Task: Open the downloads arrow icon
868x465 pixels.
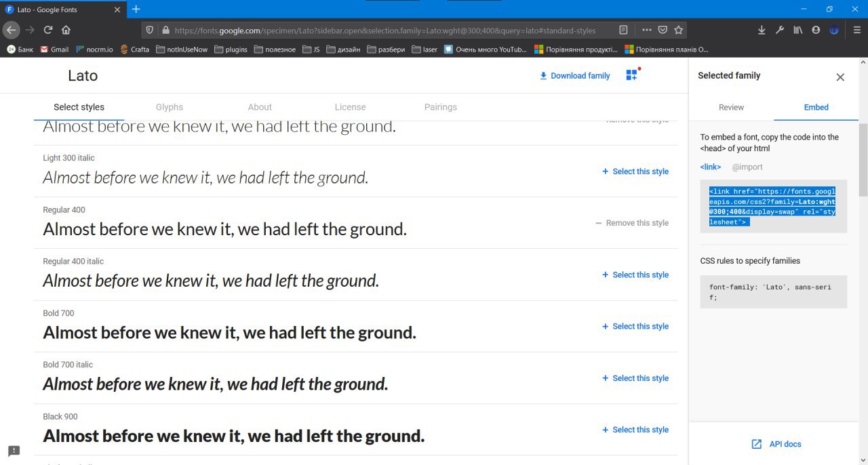Action: (762, 30)
